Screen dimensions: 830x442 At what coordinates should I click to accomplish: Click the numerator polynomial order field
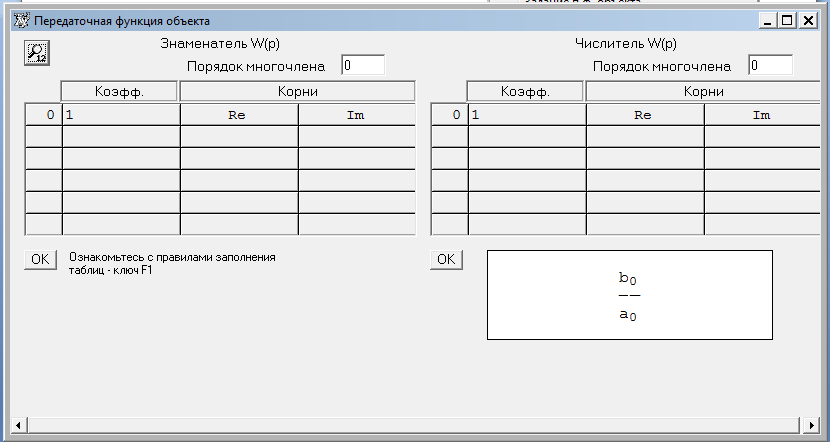click(x=770, y=65)
